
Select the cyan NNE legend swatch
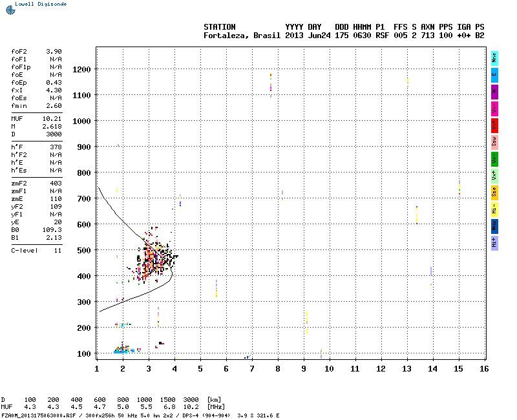point(494,59)
